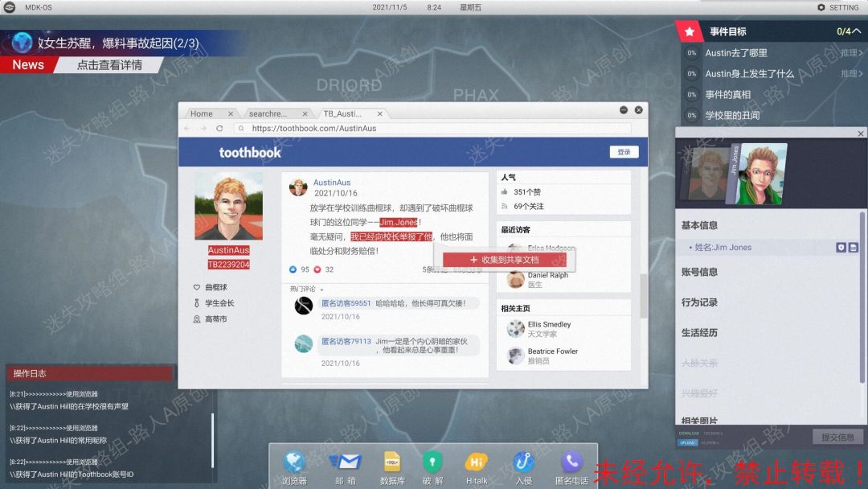Select the 事件的真相 objective

727,95
